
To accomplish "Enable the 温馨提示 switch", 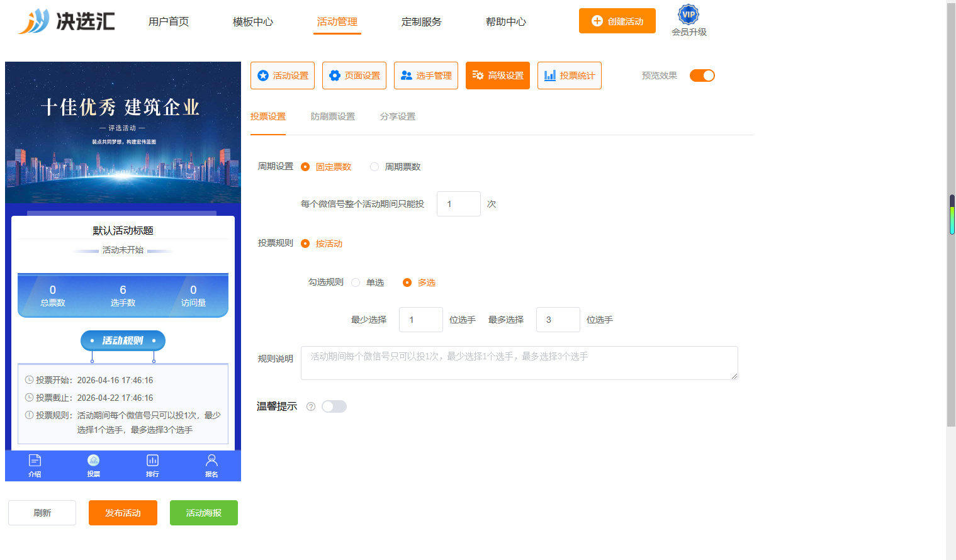I will click(x=334, y=406).
